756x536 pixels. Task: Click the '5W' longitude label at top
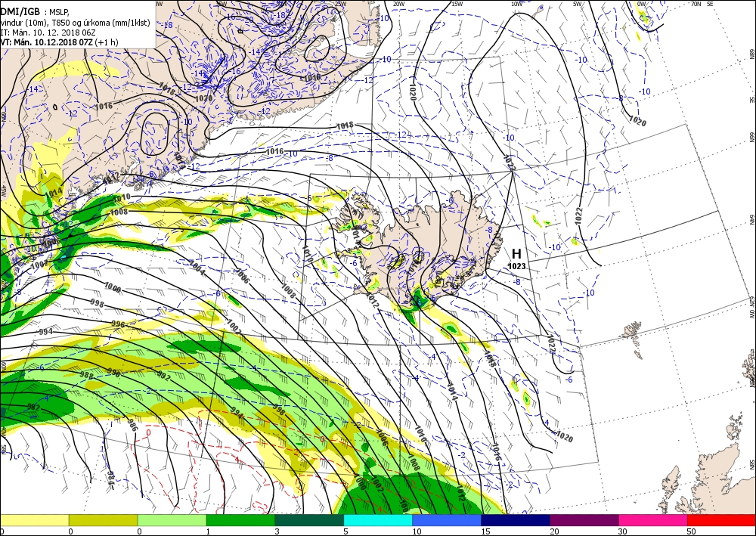click(577, 4)
